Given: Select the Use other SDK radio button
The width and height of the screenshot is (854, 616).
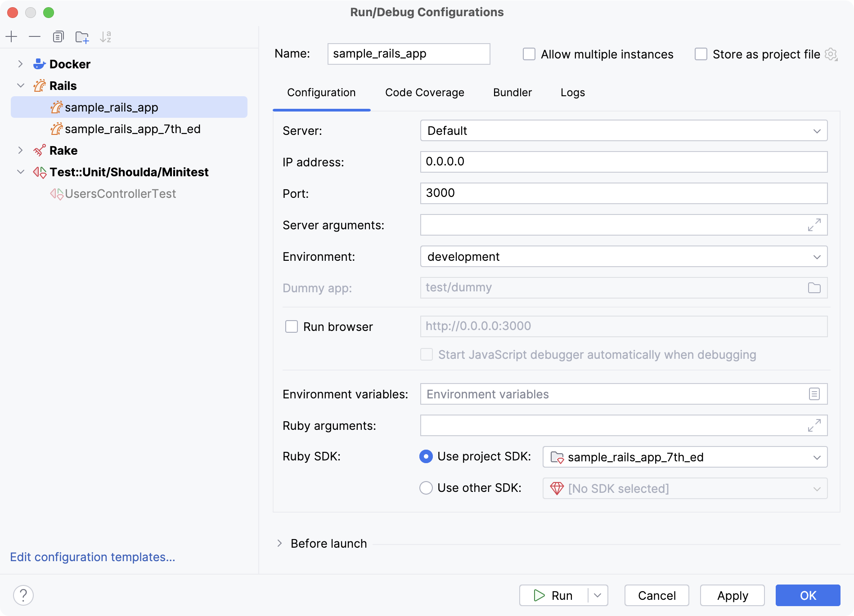Looking at the screenshot, I should pyautogui.click(x=426, y=488).
